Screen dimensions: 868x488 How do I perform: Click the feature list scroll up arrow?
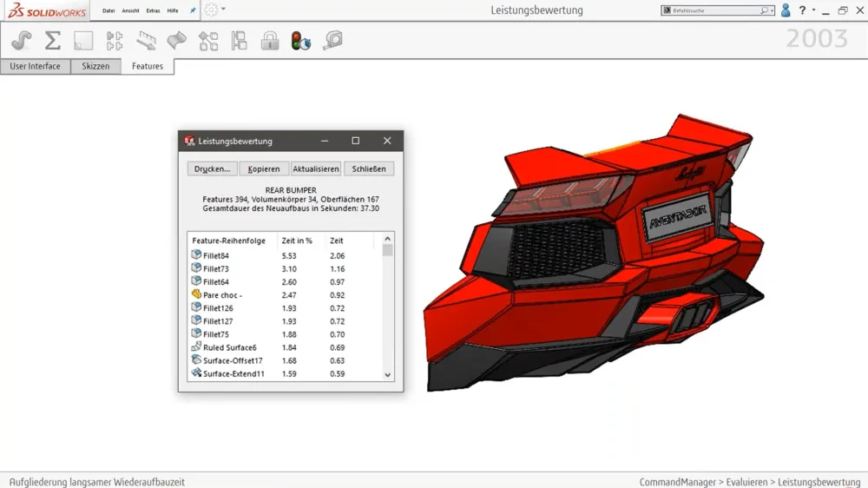[x=387, y=239]
